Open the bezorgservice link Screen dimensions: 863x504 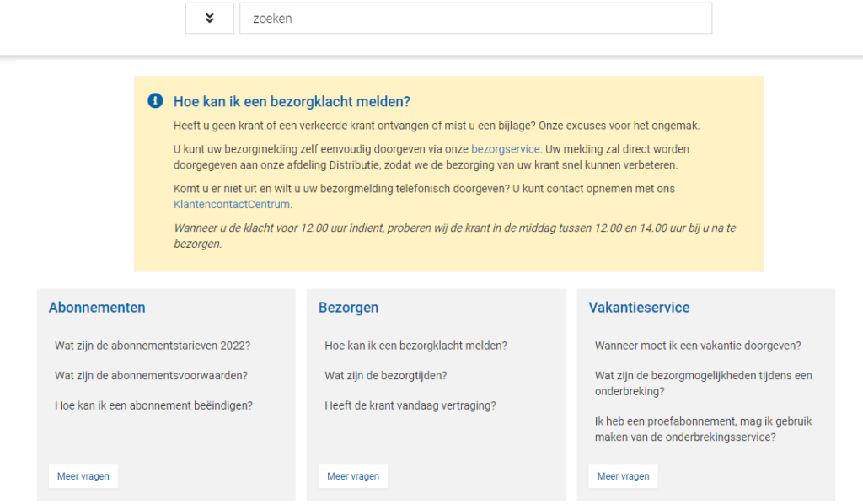506,149
